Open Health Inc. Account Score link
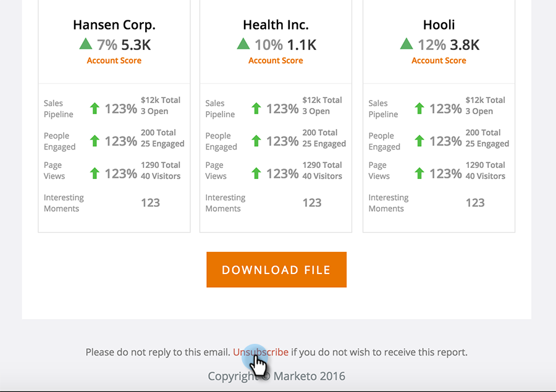 (x=276, y=60)
